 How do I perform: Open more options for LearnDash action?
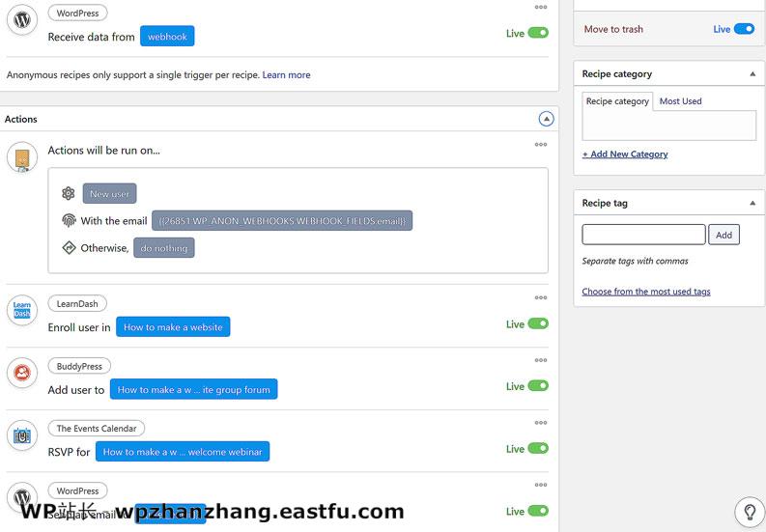click(x=541, y=297)
